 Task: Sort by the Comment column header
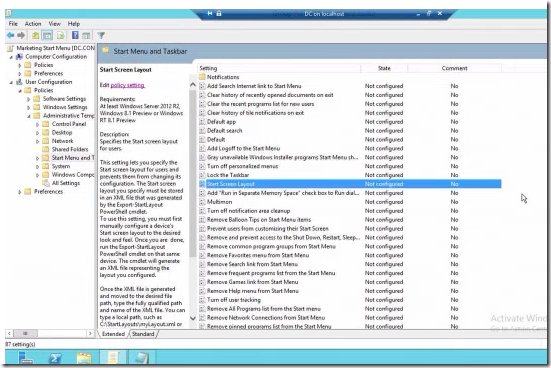coord(454,68)
